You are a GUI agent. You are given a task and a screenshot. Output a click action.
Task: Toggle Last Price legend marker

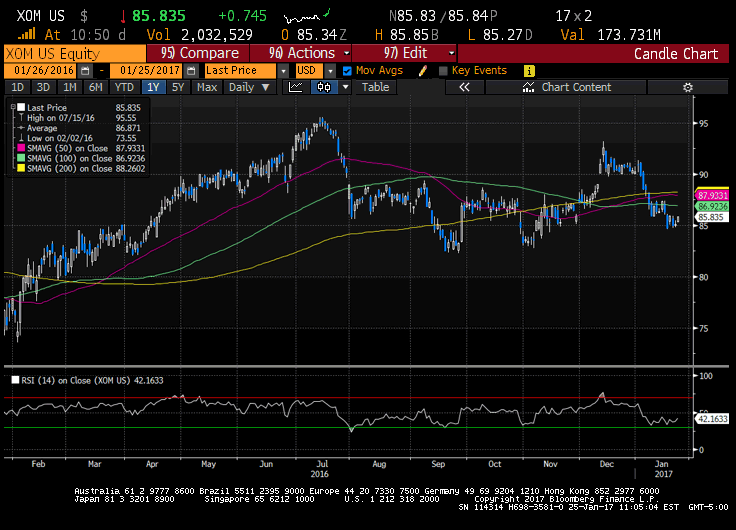(x=21, y=108)
